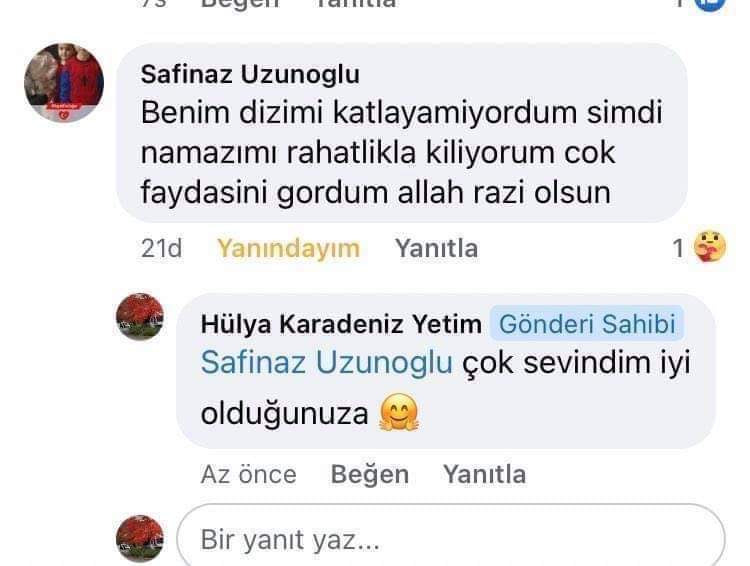Select Safinaz's comment text bubble

(402, 133)
